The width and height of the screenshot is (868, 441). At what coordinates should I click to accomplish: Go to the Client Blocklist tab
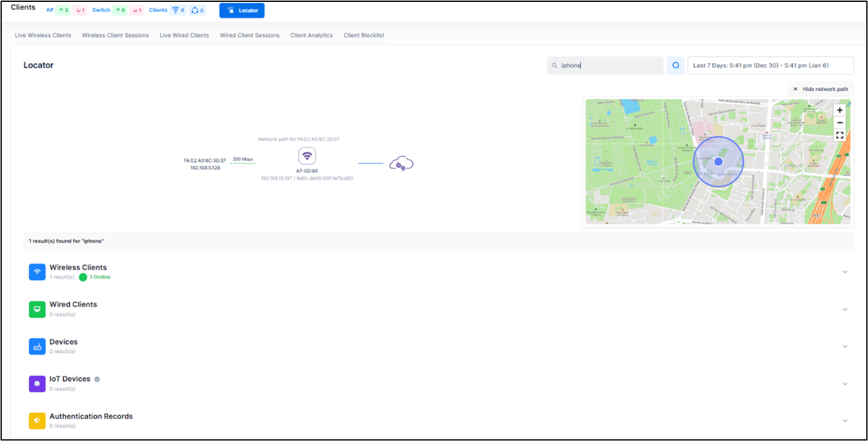(363, 35)
